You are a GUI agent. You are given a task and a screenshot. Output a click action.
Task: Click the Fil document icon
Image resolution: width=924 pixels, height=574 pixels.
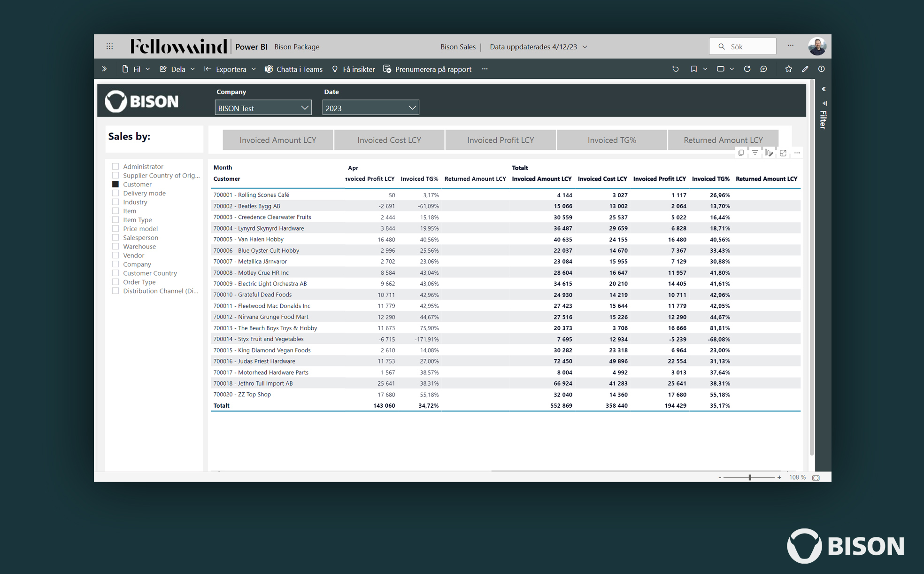(125, 69)
